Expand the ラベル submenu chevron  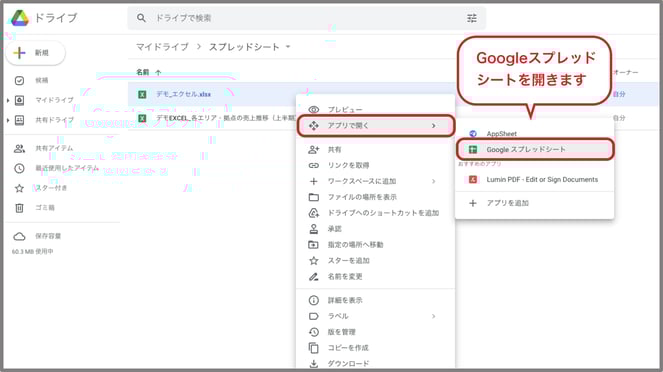click(x=433, y=316)
